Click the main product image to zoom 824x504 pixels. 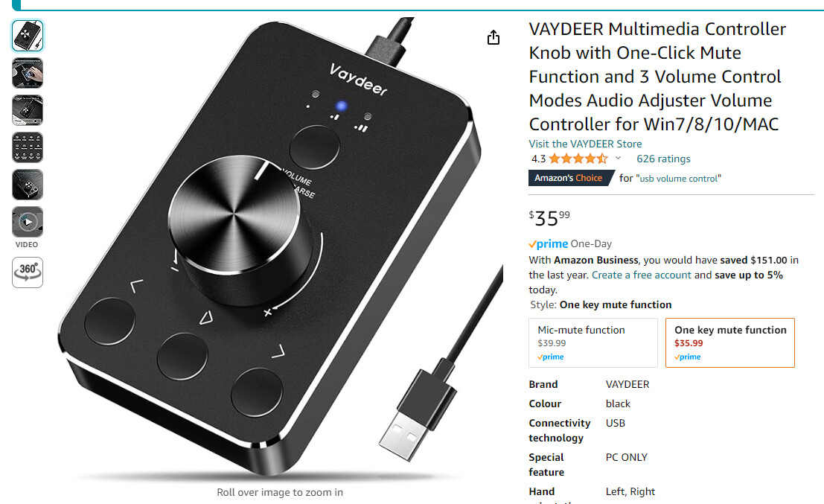tap(280, 247)
